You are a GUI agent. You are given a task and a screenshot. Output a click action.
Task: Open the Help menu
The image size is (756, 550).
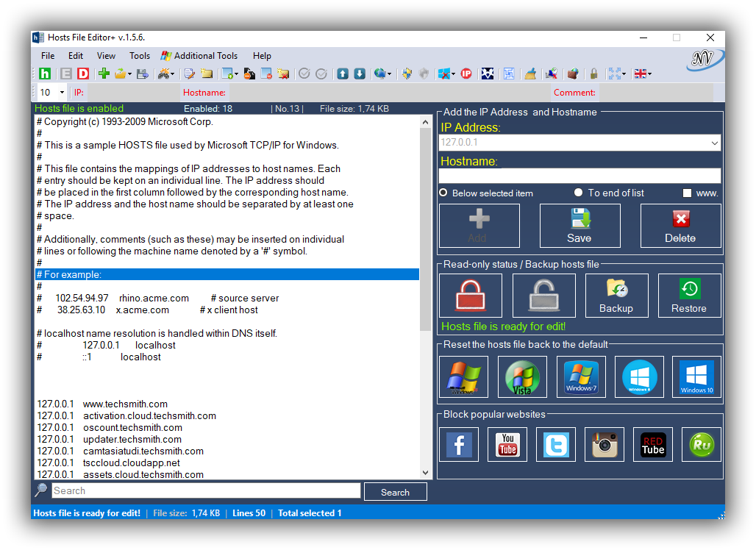tap(263, 56)
